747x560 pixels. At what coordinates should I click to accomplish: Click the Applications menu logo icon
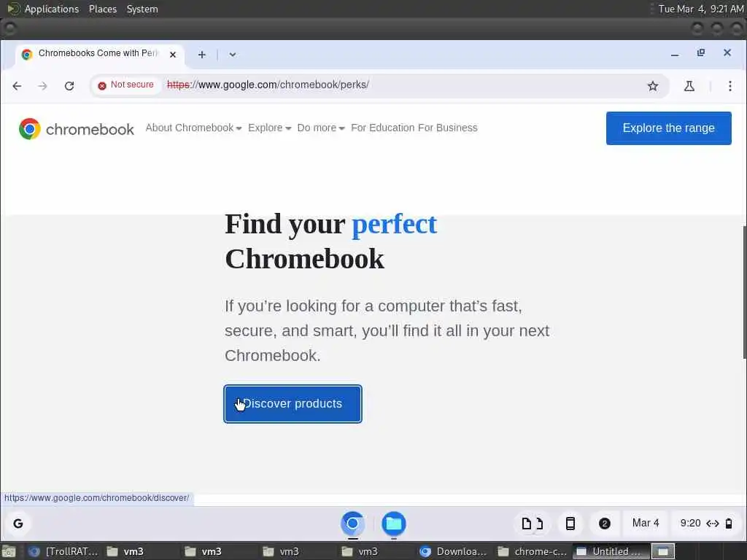(x=13, y=9)
